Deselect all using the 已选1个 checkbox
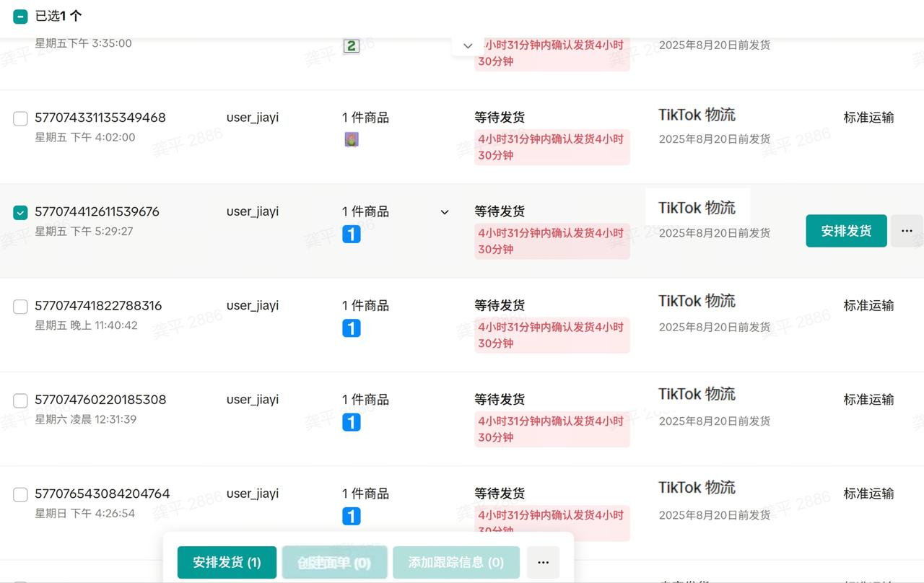The width and height of the screenshot is (924, 583). pos(20,16)
